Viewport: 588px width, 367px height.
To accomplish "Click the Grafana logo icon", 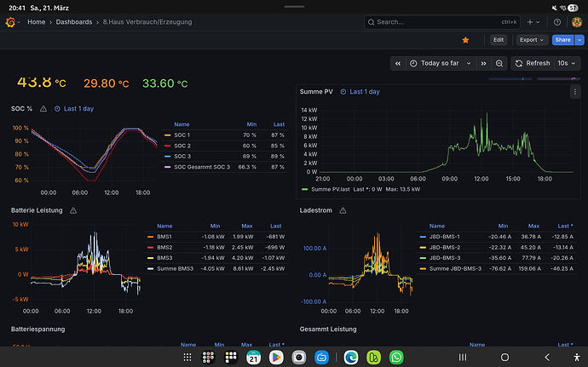I will [12, 22].
